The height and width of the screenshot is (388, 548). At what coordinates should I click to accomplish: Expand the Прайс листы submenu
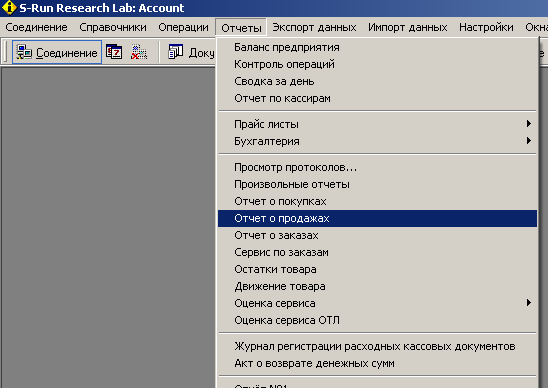pyautogui.click(x=377, y=124)
